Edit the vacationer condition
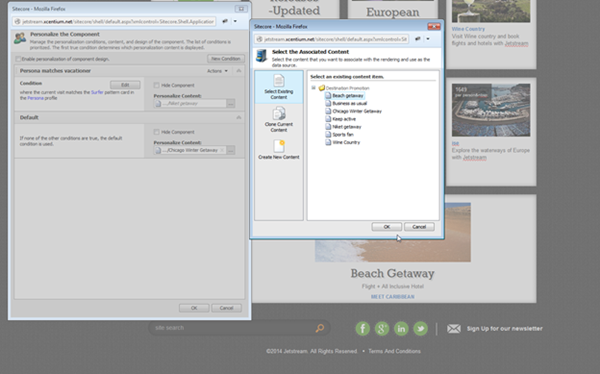 click(125, 85)
